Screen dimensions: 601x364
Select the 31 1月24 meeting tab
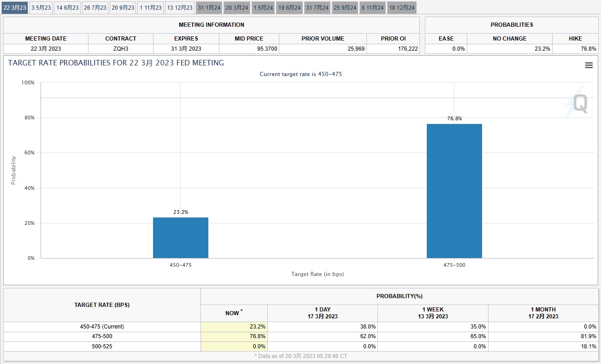pos(209,8)
